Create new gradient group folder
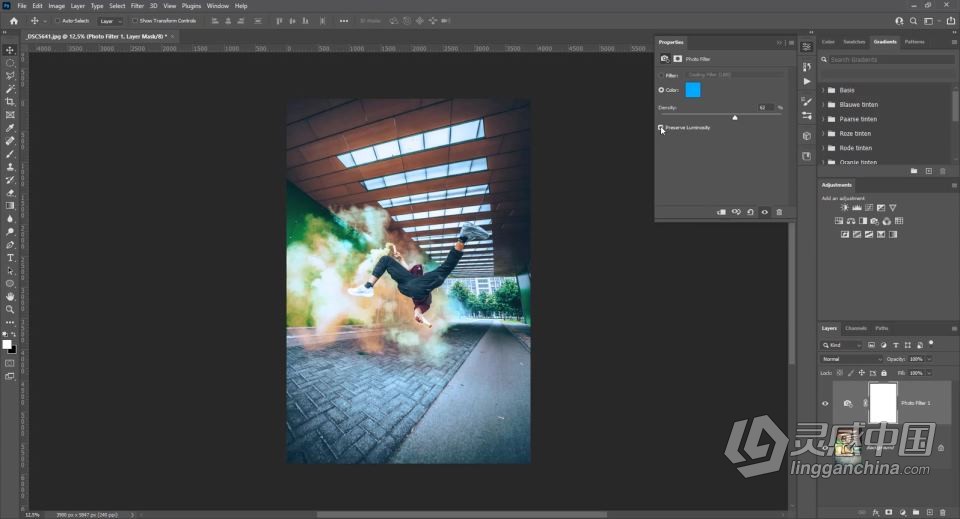The width and height of the screenshot is (960, 519). click(914, 171)
